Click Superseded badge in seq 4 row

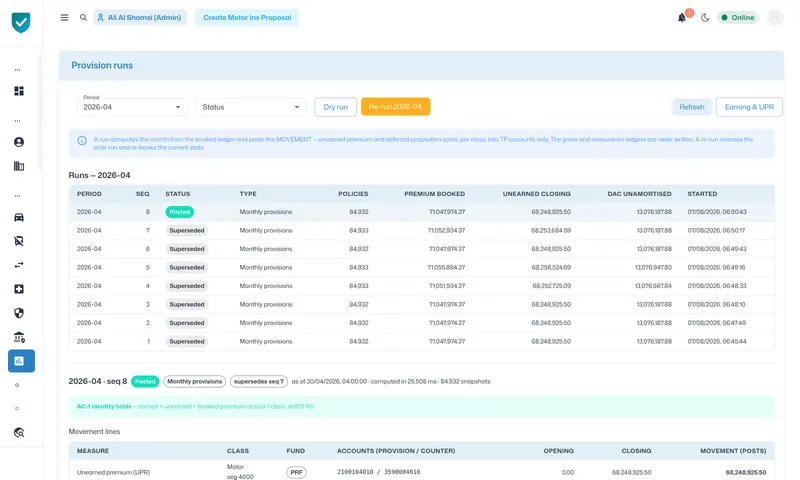187,286
